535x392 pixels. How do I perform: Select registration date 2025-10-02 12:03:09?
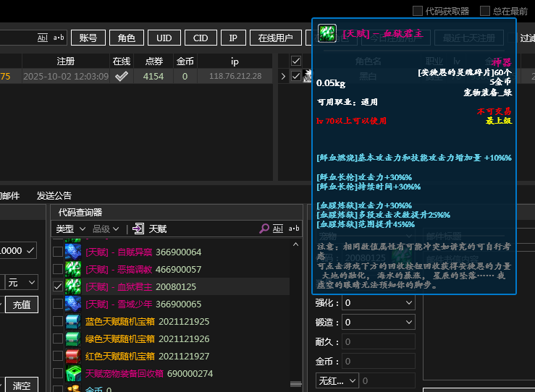[x=66, y=77]
